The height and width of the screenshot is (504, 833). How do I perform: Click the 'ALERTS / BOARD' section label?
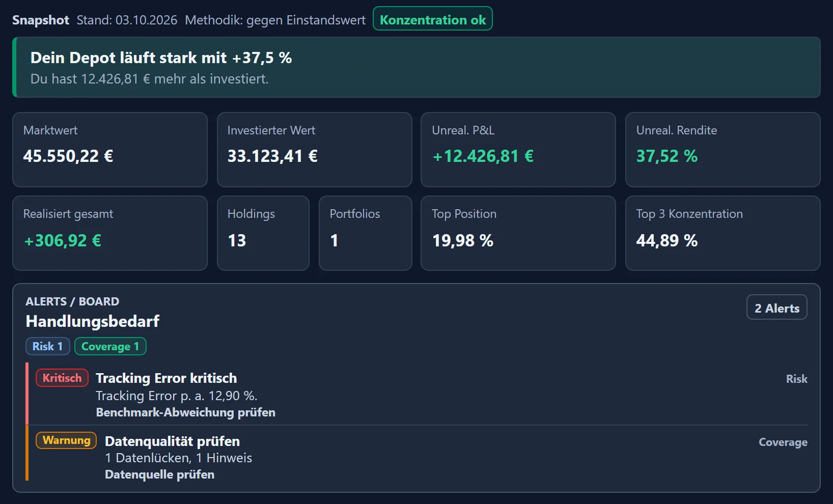[x=72, y=301]
